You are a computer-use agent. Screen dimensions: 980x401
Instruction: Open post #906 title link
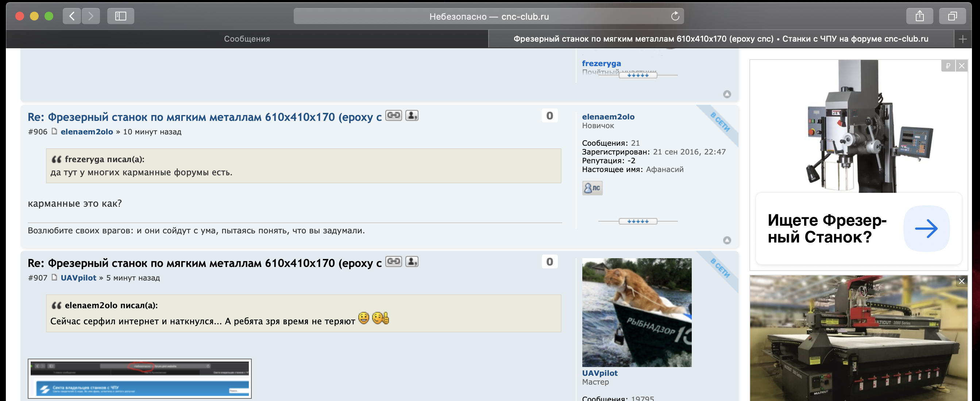[x=204, y=117]
